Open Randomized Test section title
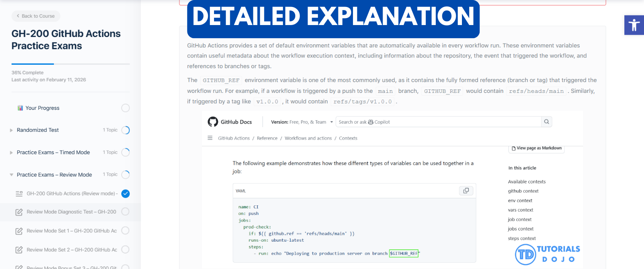 tap(38, 130)
